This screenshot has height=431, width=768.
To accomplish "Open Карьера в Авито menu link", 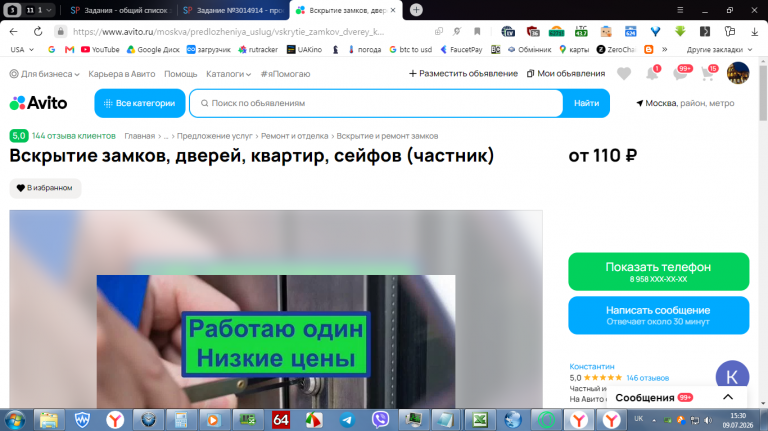I will [121, 74].
